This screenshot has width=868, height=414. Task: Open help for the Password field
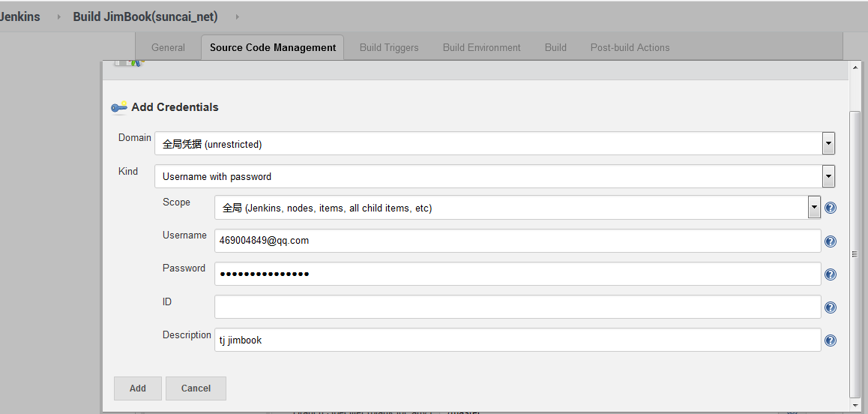(x=830, y=274)
